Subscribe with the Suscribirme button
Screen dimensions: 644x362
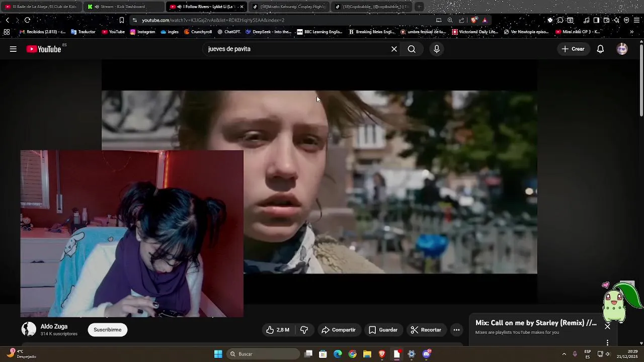108,330
